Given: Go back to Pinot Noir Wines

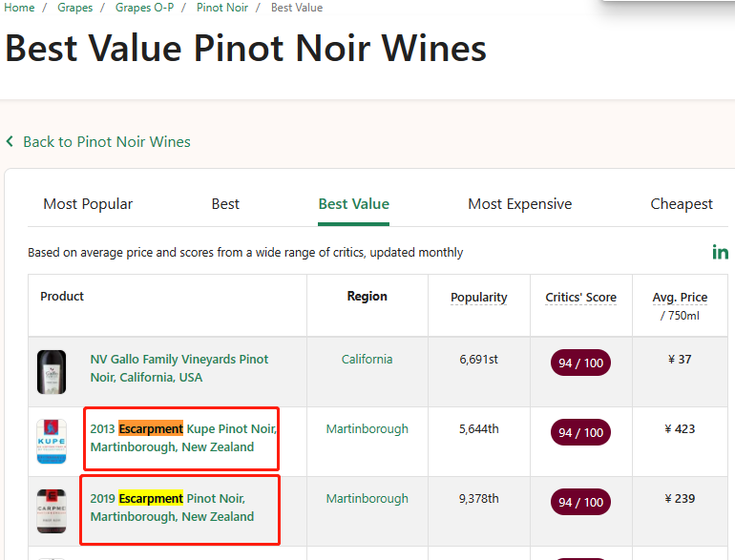Looking at the screenshot, I should (x=106, y=142).
